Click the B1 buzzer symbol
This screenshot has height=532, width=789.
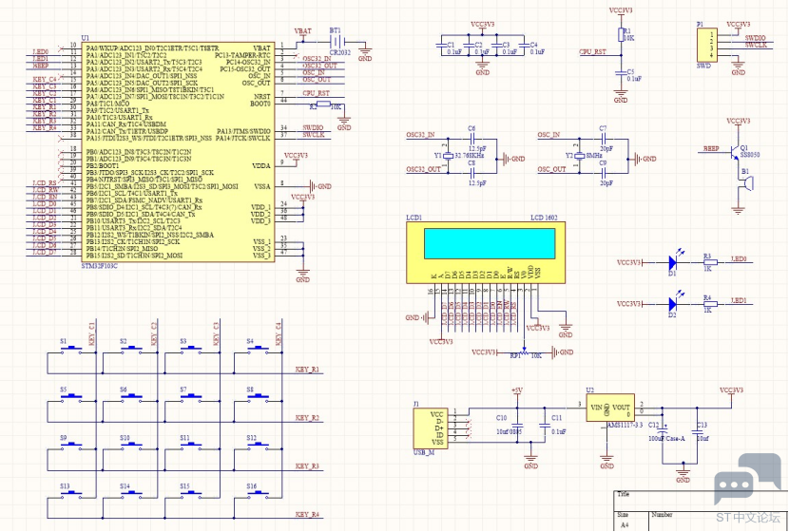tap(746, 183)
